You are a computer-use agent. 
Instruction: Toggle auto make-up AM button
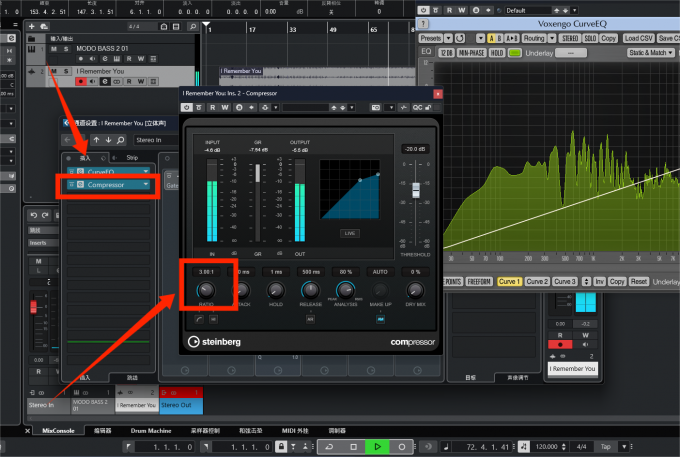tap(380, 320)
